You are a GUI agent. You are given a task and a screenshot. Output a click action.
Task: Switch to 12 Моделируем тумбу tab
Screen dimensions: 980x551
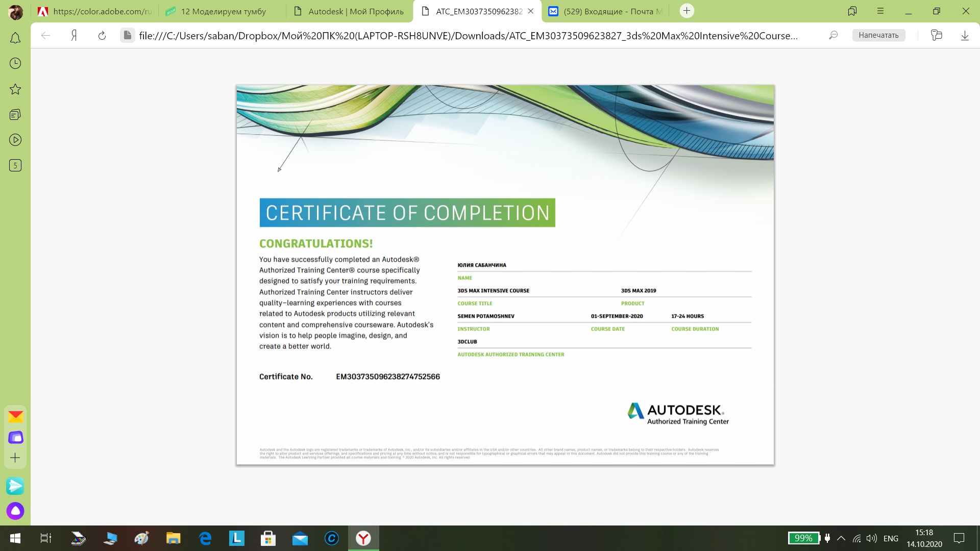click(223, 11)
